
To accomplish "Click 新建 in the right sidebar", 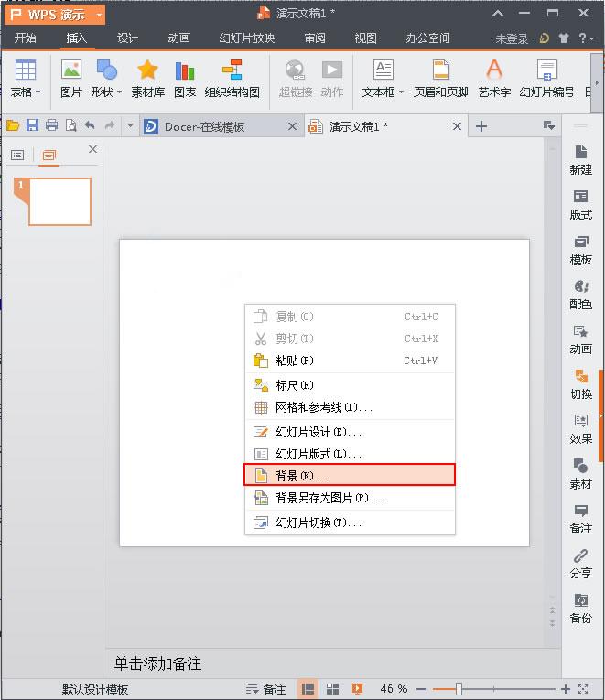I will pos(581,160).
